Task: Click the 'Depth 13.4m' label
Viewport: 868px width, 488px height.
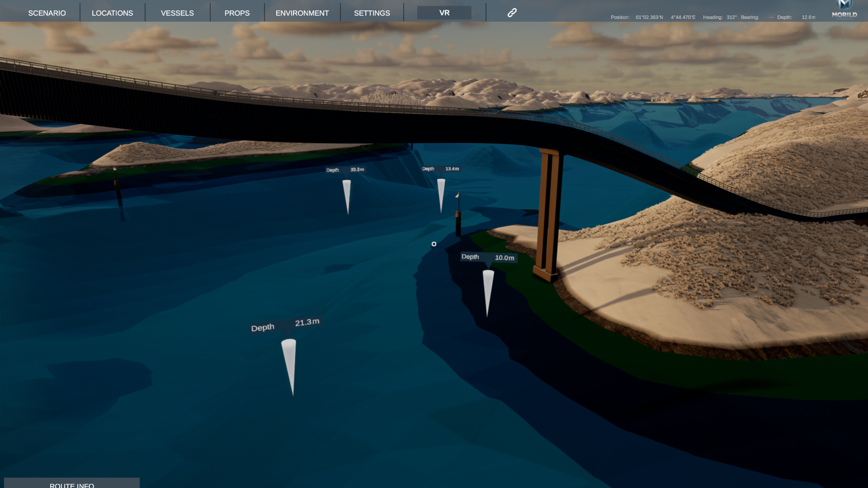Action: tap(441, 169)
